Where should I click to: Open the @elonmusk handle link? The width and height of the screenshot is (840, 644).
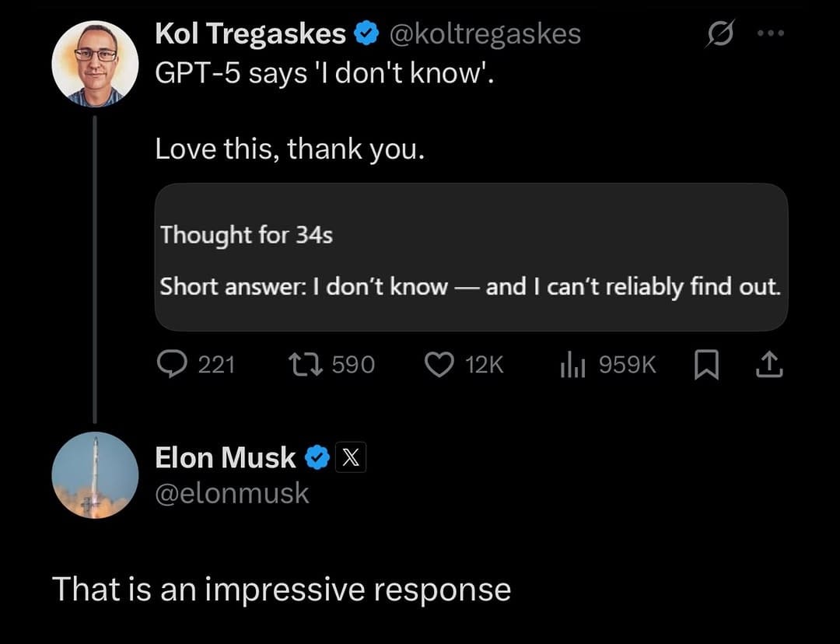(x=232, y=493)
